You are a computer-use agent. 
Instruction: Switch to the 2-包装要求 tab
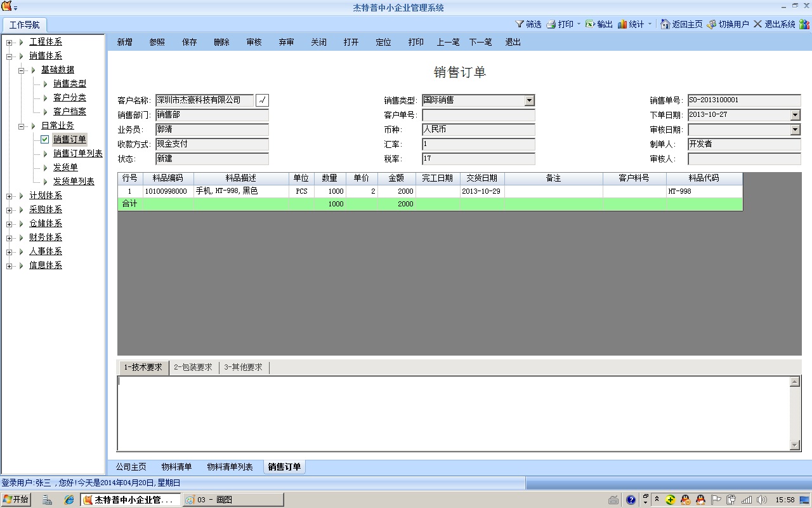[193, 368]
